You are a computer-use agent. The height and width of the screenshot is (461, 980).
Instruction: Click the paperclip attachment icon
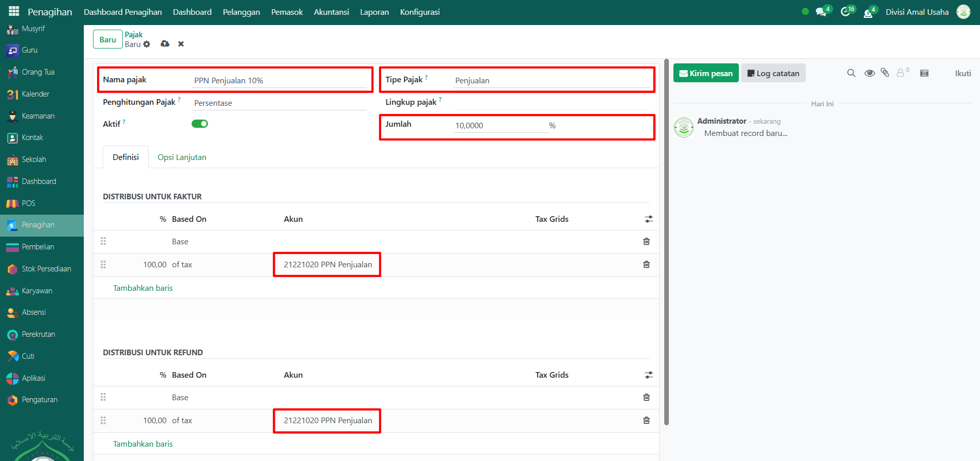point(885,73)
